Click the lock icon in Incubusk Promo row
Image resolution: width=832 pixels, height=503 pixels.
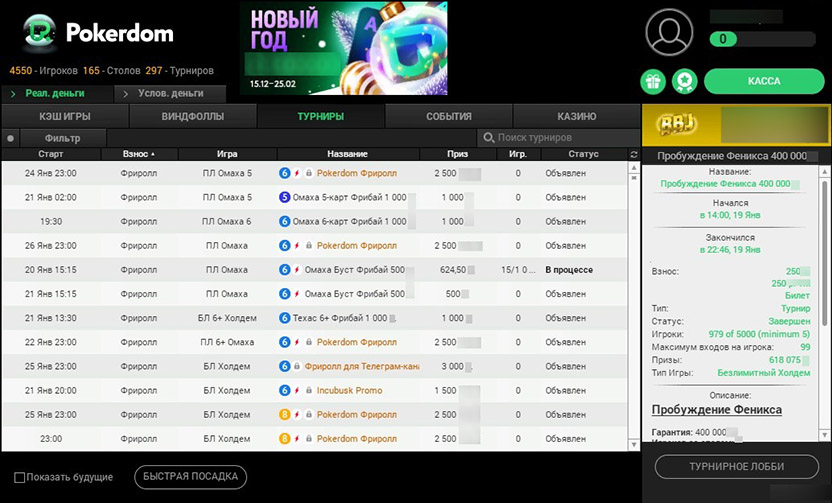pos(309,391)
